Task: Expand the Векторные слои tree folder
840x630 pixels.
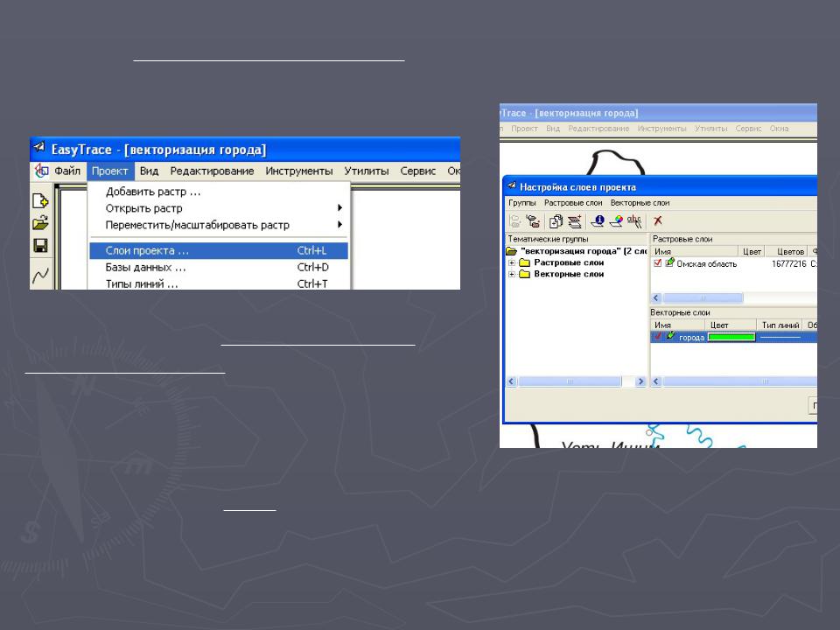Action: [x=512, y=274]
